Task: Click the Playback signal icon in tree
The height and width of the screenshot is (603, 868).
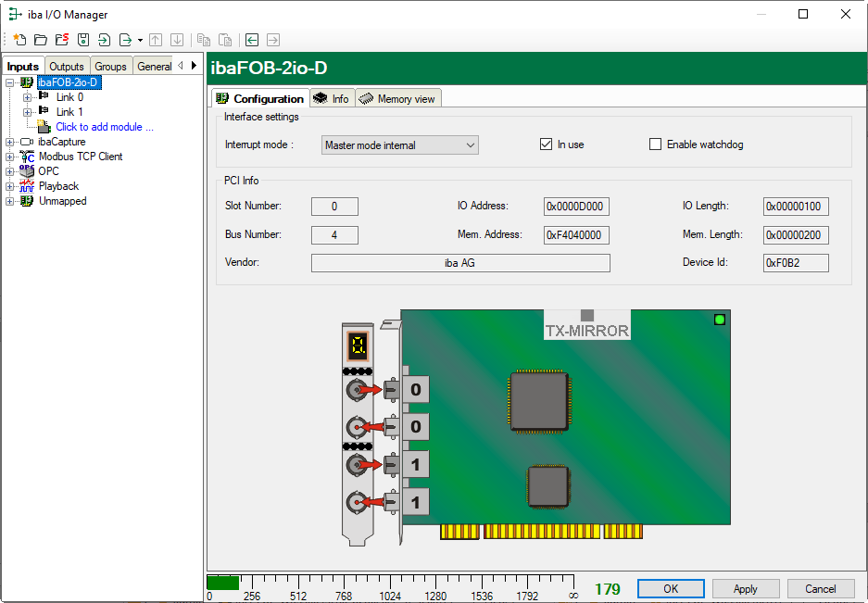Action: [27, 186]
